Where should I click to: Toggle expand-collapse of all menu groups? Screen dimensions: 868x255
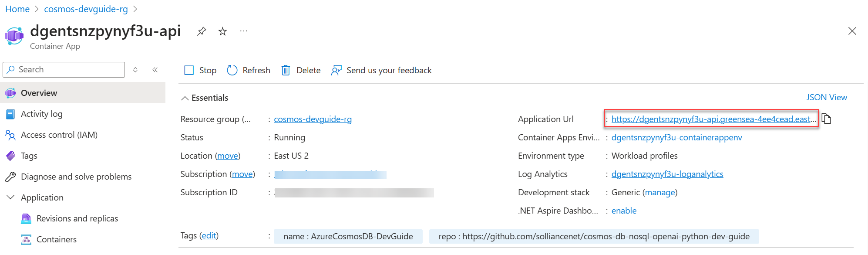tap(135, 70)
